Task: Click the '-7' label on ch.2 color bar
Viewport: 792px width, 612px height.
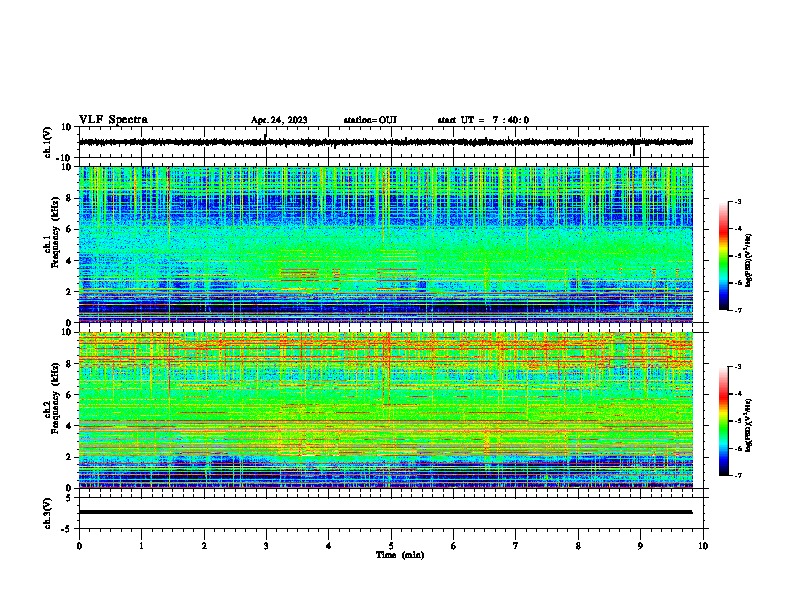Action: click(738, 475)
